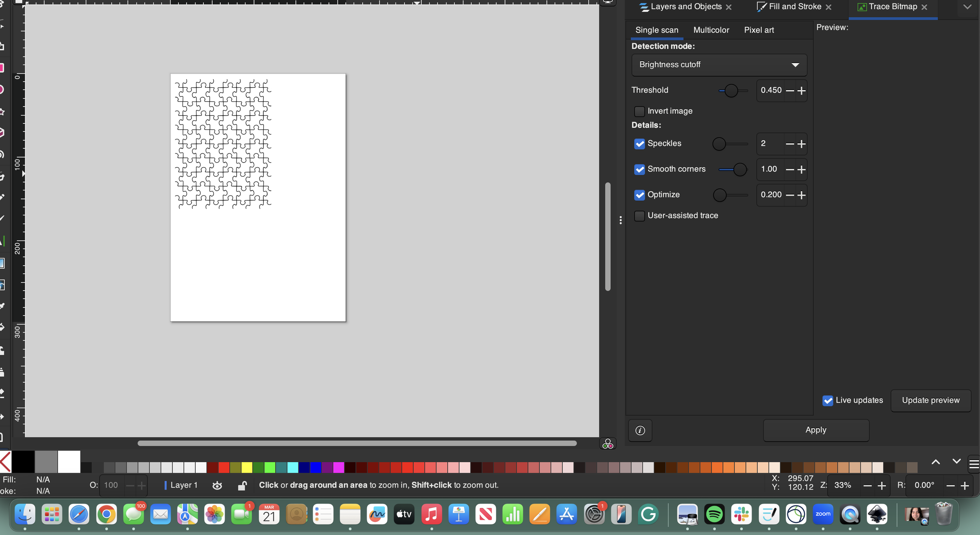980x535 pixels.
Task: Open color management circles icon
Action: (x=608, y=444)
